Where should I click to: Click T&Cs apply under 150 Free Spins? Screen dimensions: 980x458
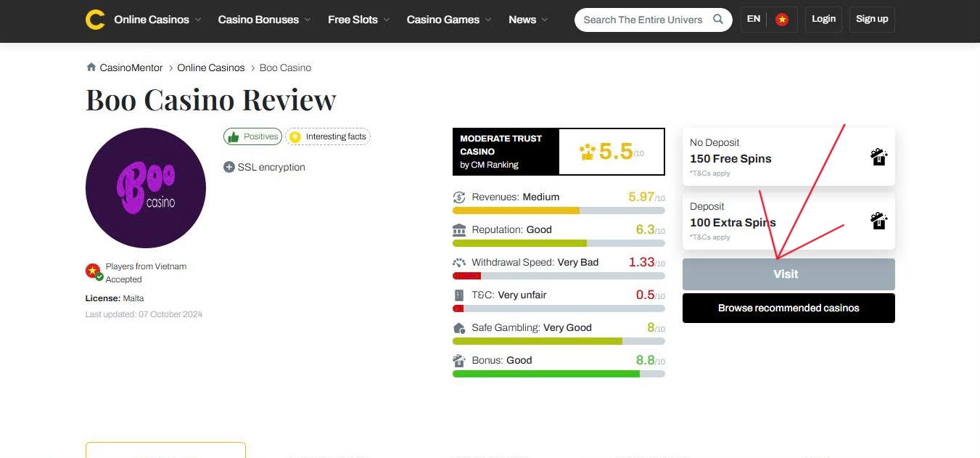pyautogui.click(x=710, y=173)
